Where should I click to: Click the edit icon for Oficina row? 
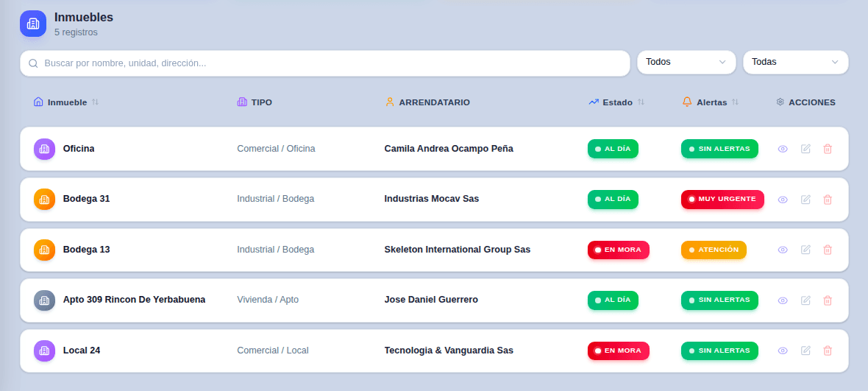pos(805,149)
